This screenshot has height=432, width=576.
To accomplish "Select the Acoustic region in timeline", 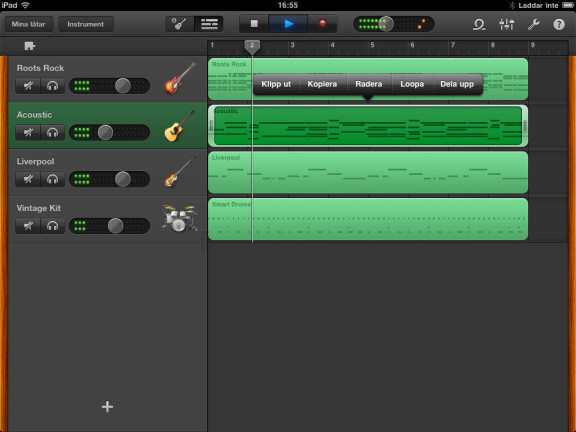I will [368, 126].
